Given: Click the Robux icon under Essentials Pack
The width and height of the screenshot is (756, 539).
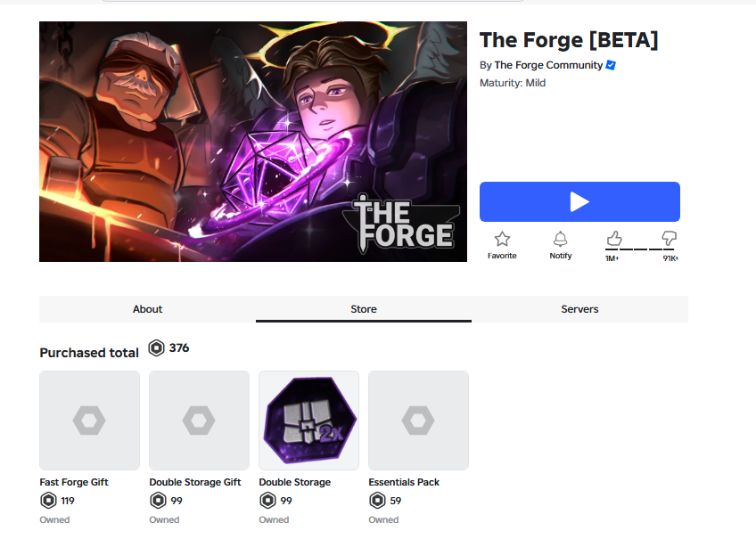Looking at the screenshot, I should pyautogui.click(x=377, y=501).
